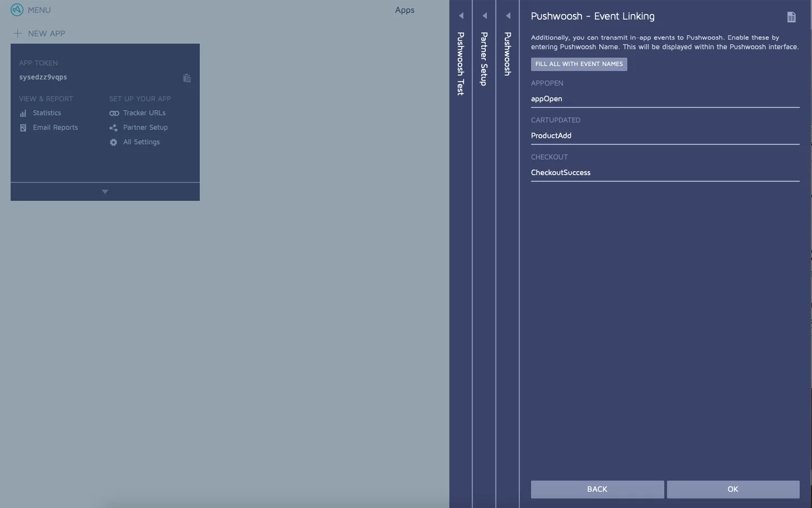
Task: Click the CHECKOUT input field
Action: click(665, 173)
